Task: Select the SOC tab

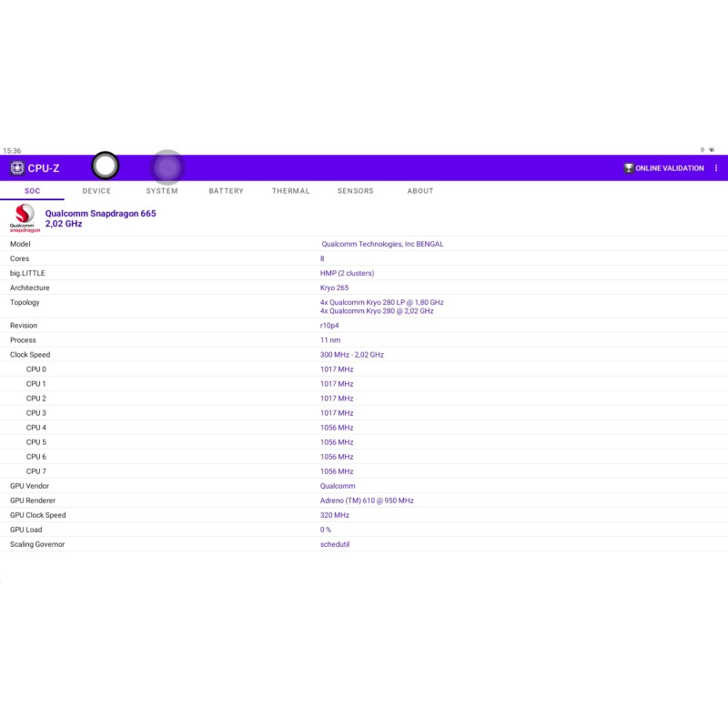Action: pos(32,191)
